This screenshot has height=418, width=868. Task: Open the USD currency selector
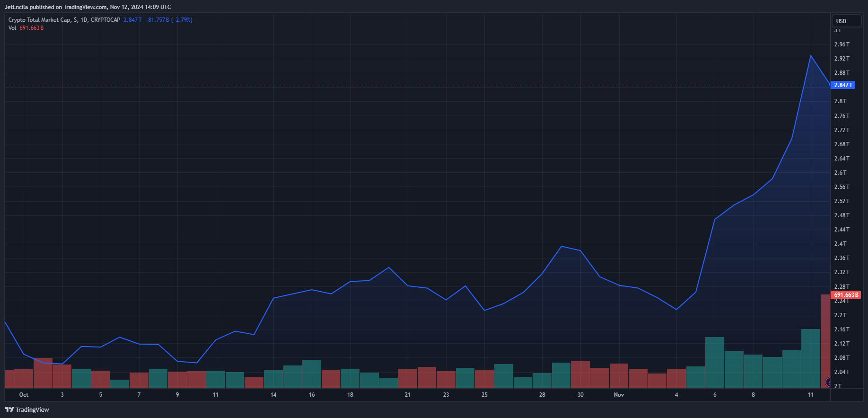tap(846, 21)
